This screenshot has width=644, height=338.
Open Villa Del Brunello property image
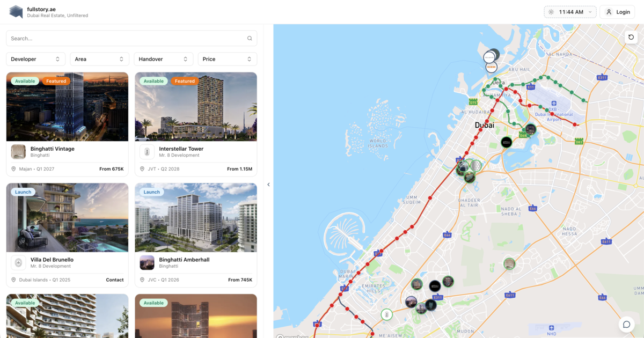[x=67, y=218]
